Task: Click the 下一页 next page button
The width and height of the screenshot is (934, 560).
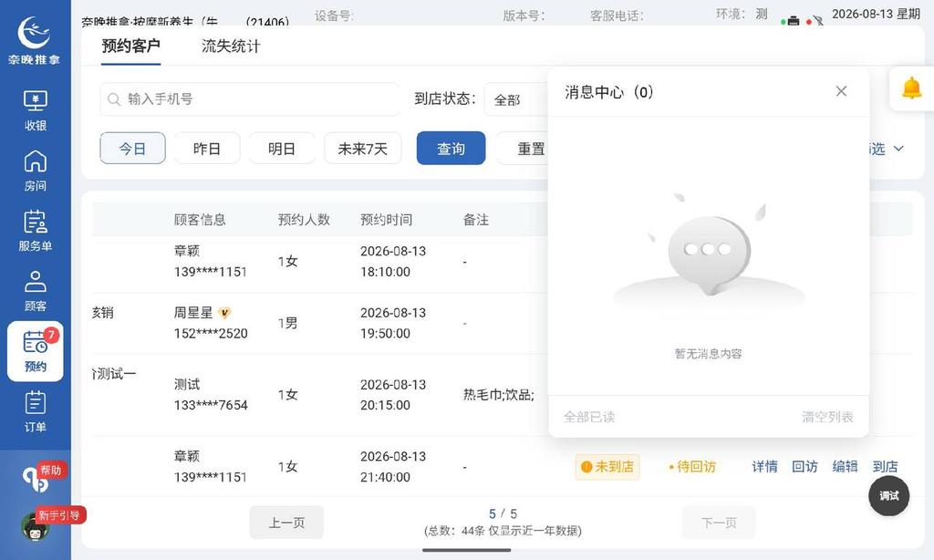Action: click(x=719, y=523)
